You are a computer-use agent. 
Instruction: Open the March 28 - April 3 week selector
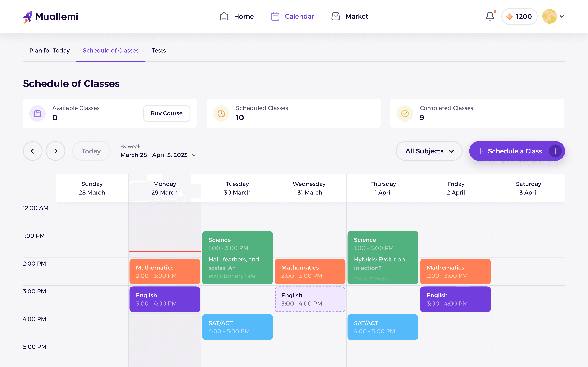coord(158,155)
